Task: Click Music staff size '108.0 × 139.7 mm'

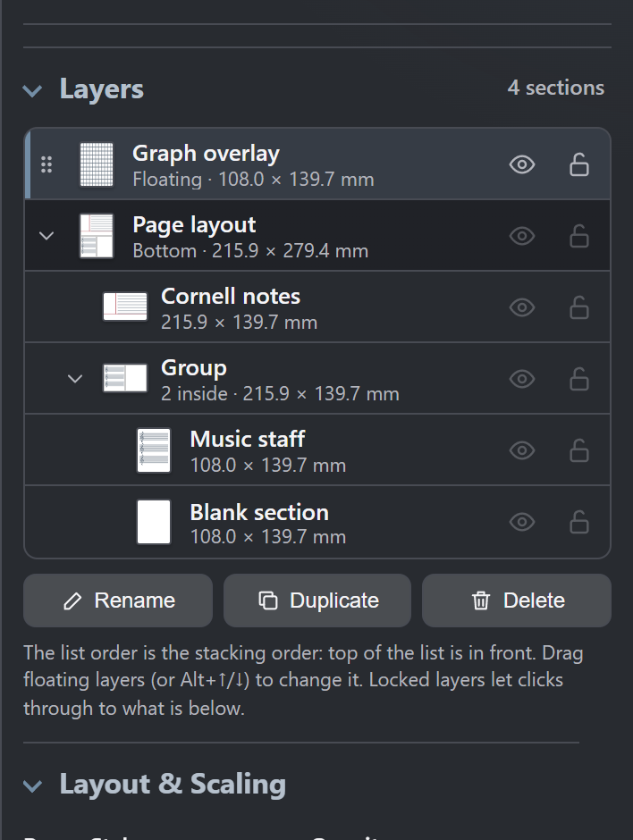Action: pos(268,465)
